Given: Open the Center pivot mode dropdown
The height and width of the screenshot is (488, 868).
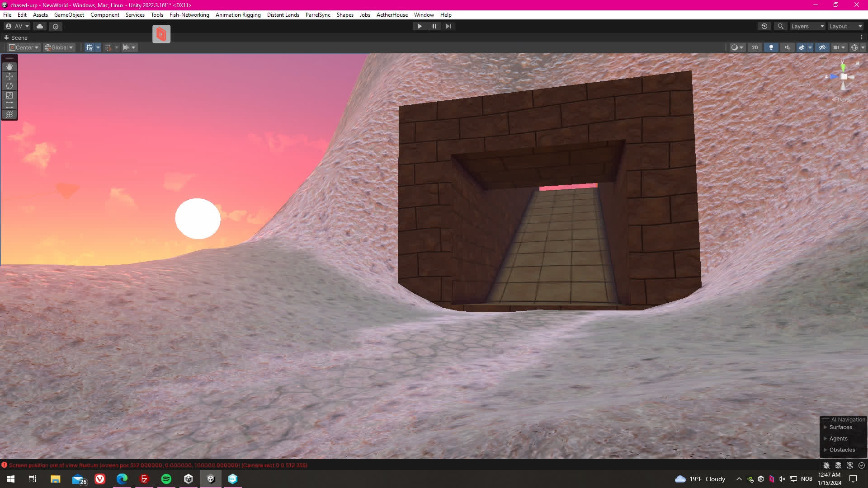Looking at the screenshot, I should [24, 47].
